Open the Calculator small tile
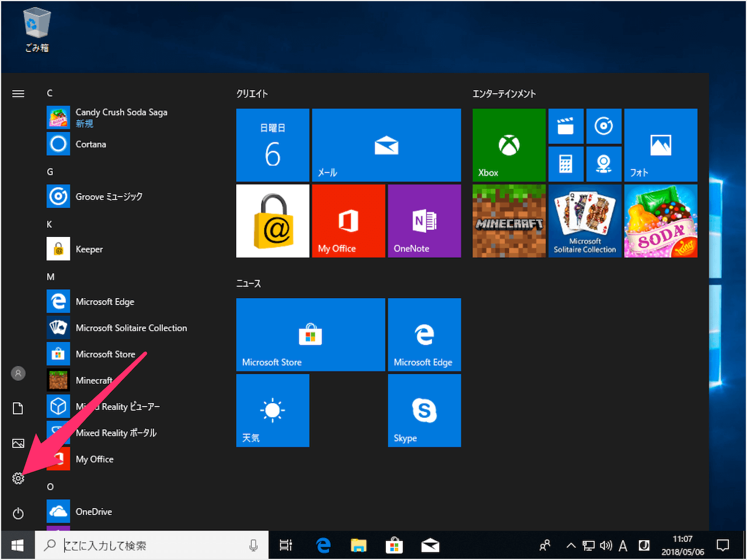This screenshot has height=560, width=747. [x=566, y=164]
